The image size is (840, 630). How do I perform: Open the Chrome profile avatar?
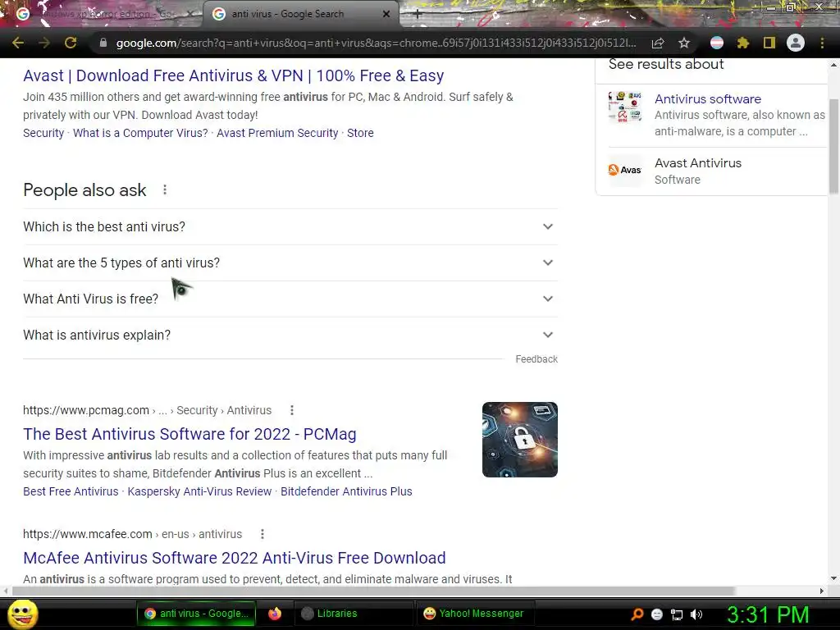(796, 43)
